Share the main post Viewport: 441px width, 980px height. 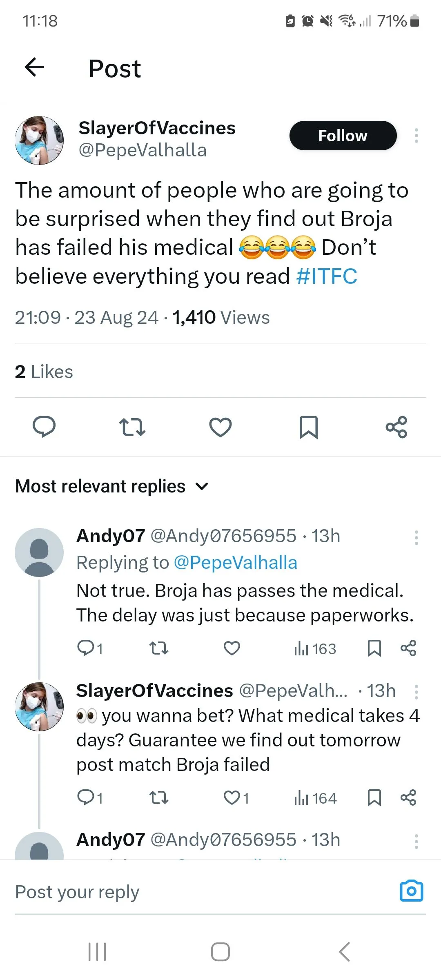396,427
